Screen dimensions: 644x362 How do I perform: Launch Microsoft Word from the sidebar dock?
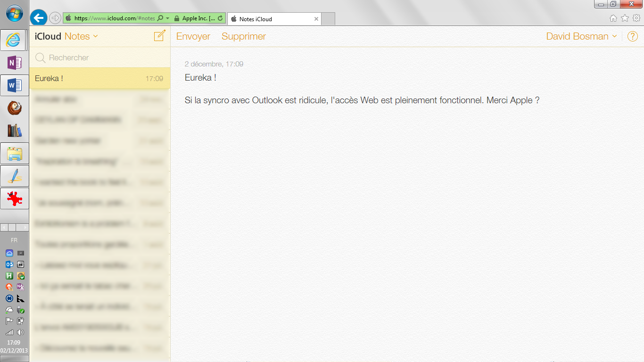14,85
